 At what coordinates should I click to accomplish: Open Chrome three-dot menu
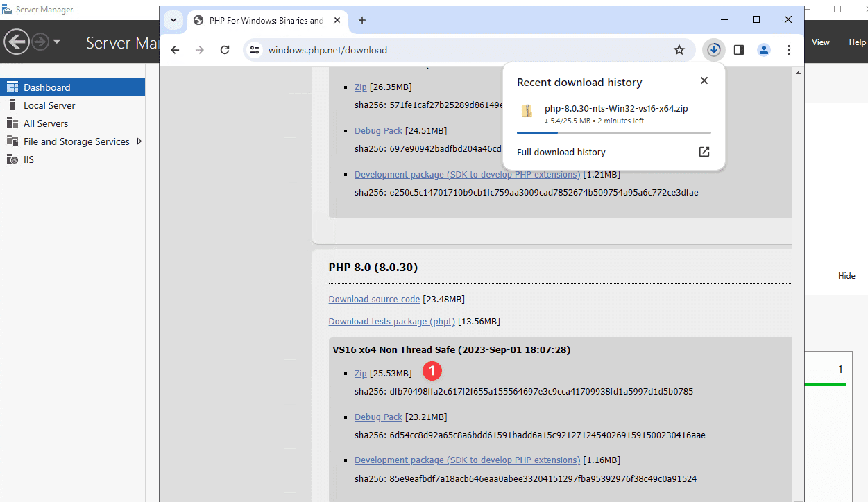(x=789, y=50)
